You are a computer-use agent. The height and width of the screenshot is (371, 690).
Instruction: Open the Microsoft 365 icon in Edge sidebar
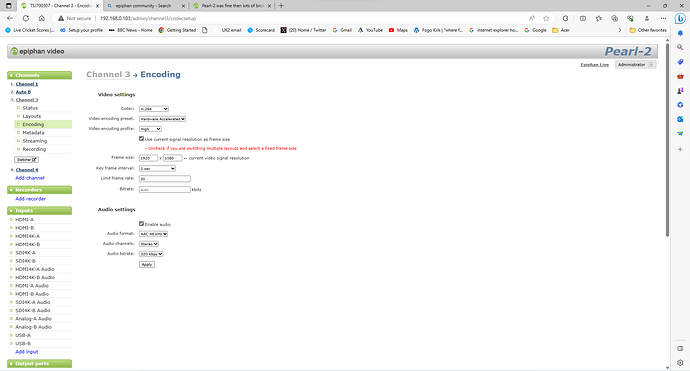pyautogui.click(x=680, y=105)
